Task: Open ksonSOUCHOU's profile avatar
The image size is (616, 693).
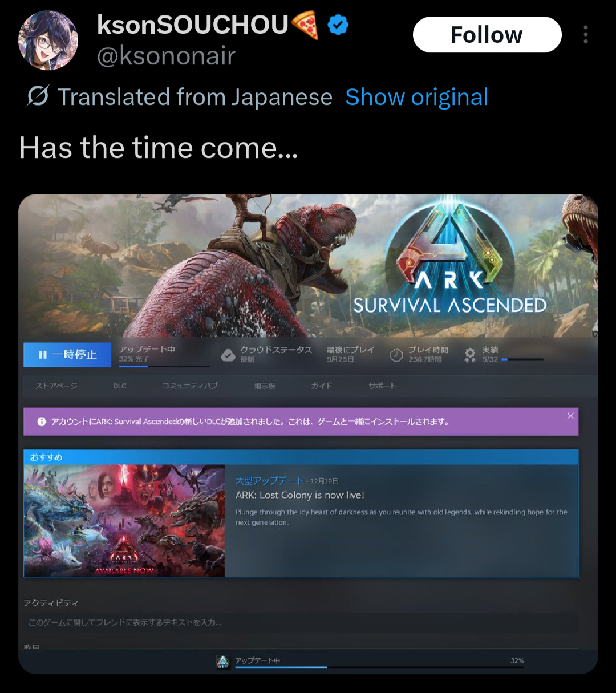Action: point(48,40)
